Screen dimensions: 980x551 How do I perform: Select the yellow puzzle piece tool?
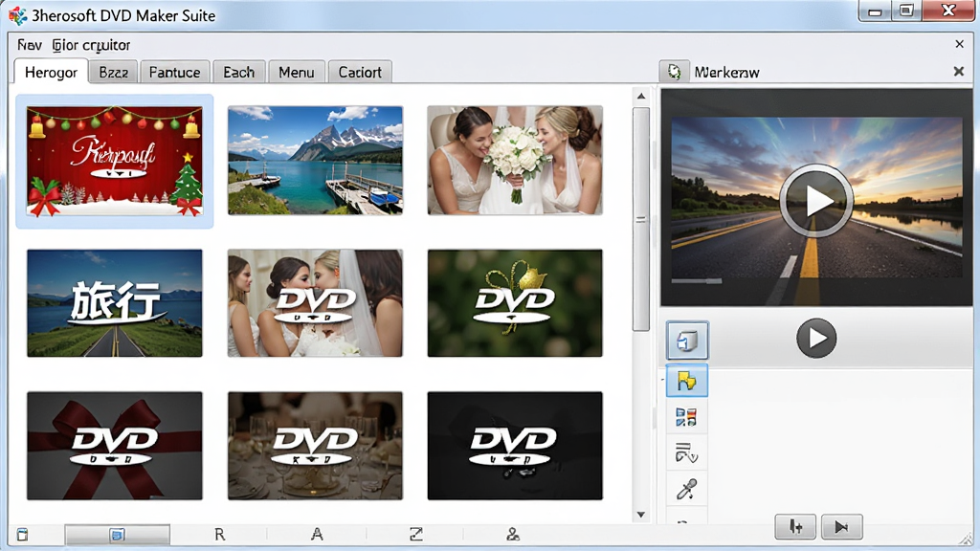(687, 381)
